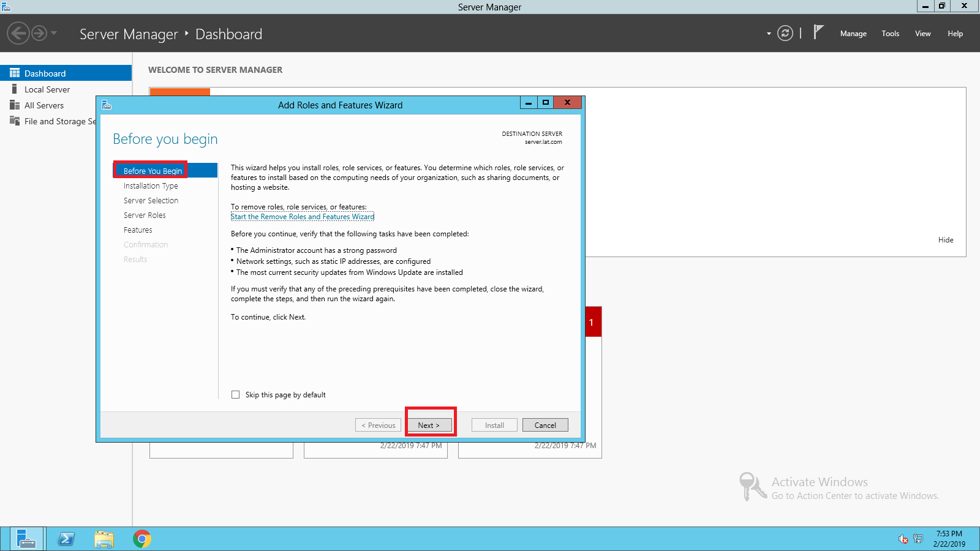The image size is (980, 551).
Task: Open the Tools menu
Action: click(x=890, y=34)
